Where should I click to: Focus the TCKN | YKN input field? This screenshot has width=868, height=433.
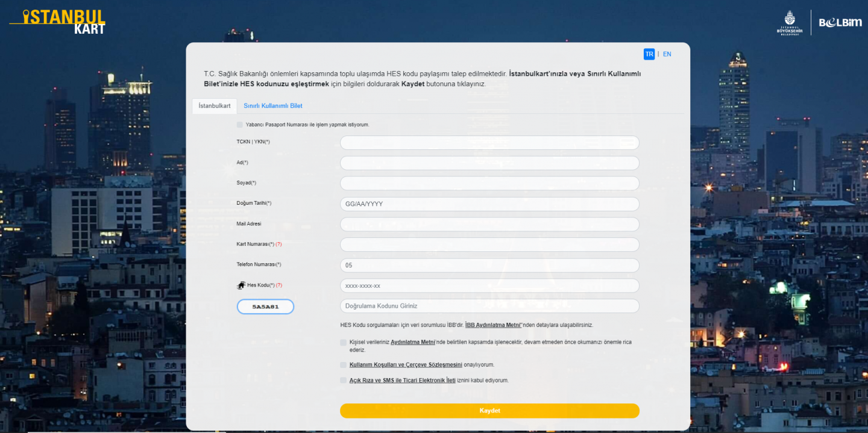489,143
